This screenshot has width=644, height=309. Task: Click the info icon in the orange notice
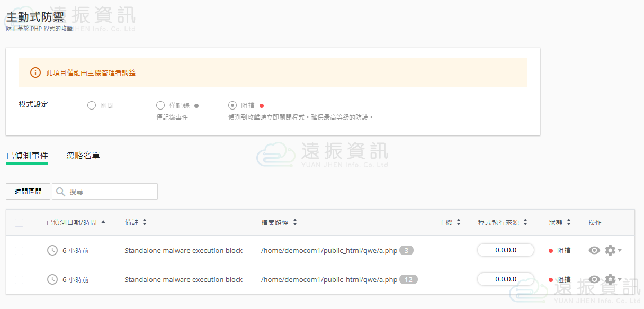pos(35,72)
